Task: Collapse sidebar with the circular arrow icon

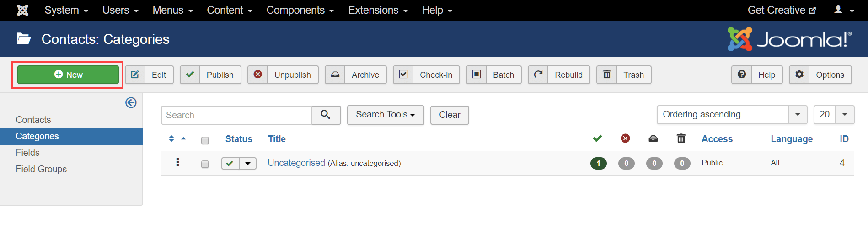Action: (x=131, y=103)
